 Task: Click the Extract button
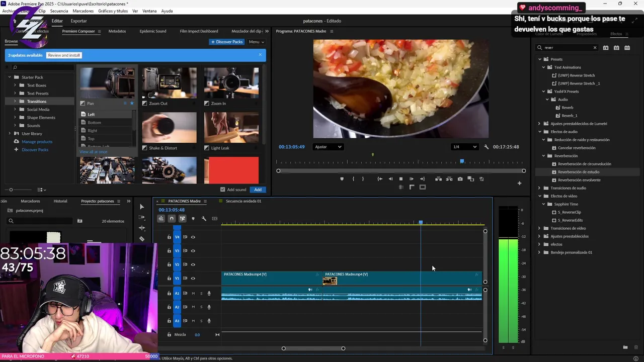[449, 179]
